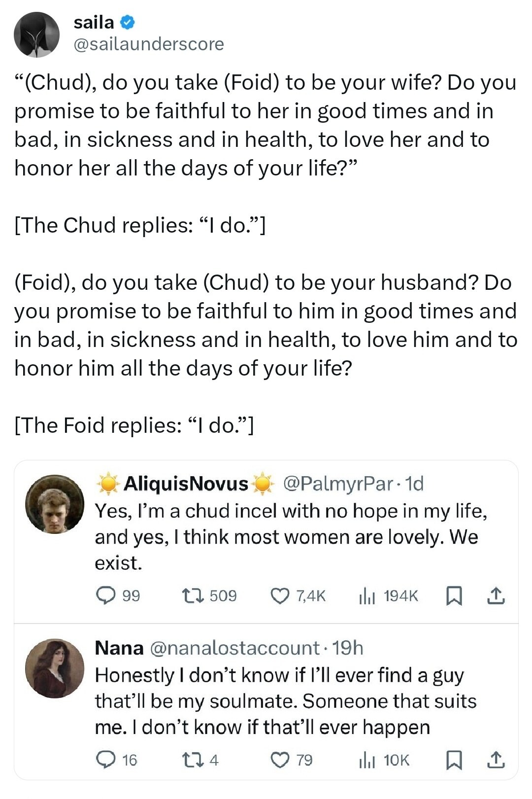This screenshot has height=799, width=532.
Task: Share Nana's tweet
Action: pyautogui.click(x=496, y=760)
